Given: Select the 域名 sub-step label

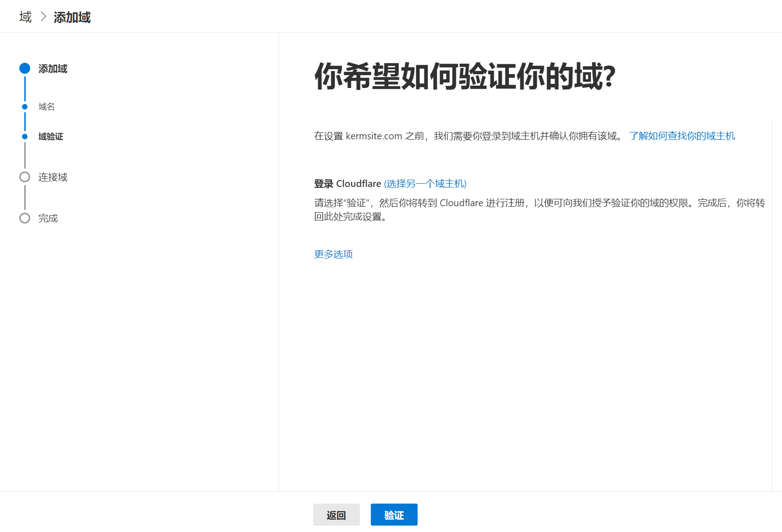Looking at the screenshot, I should pyautogui.click(x=46, y=107).
